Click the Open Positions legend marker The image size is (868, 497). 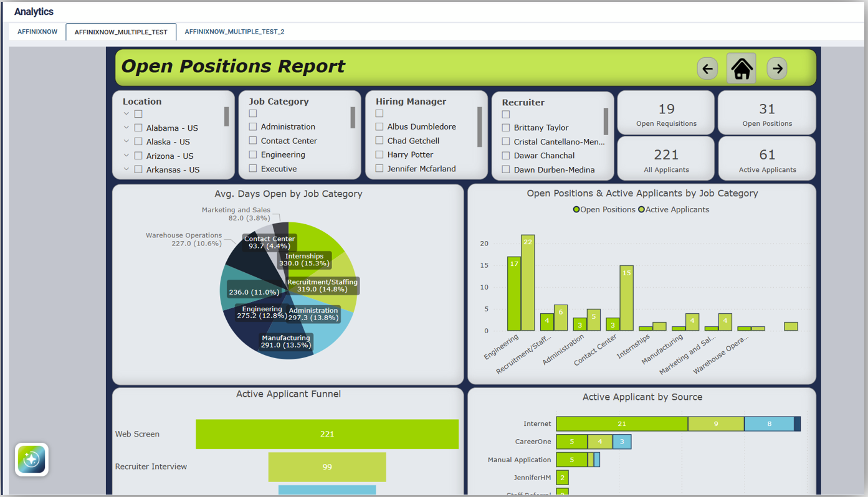pos(576,210)
